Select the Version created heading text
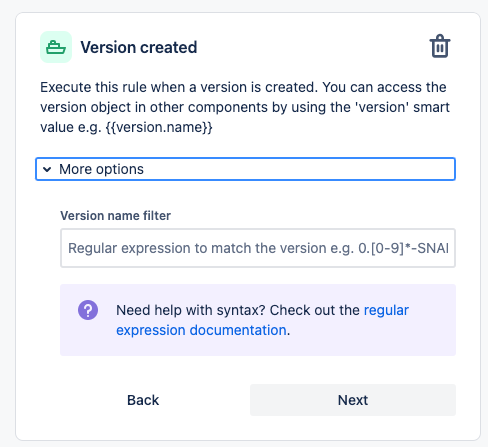 139,47
